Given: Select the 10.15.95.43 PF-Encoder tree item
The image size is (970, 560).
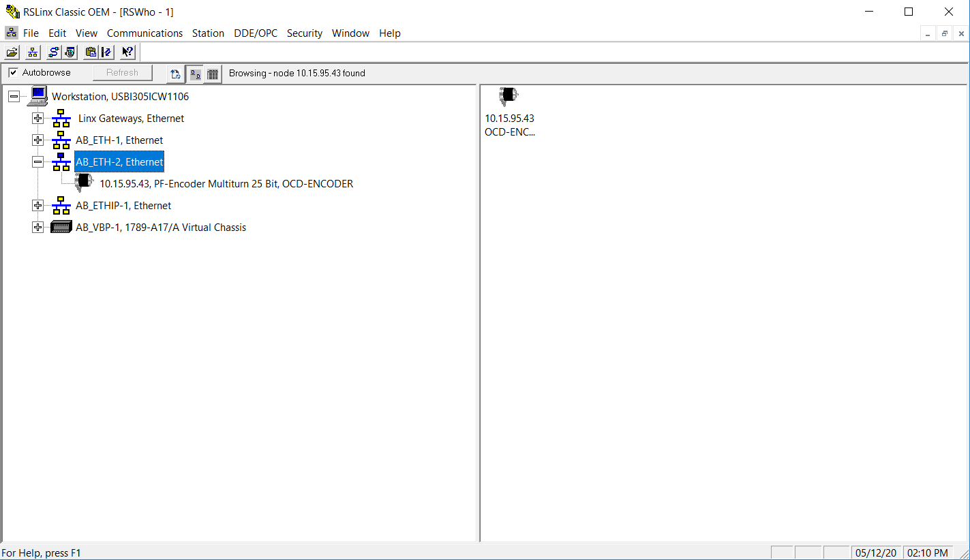Looking at the screenshot, I should coord(226,184).
